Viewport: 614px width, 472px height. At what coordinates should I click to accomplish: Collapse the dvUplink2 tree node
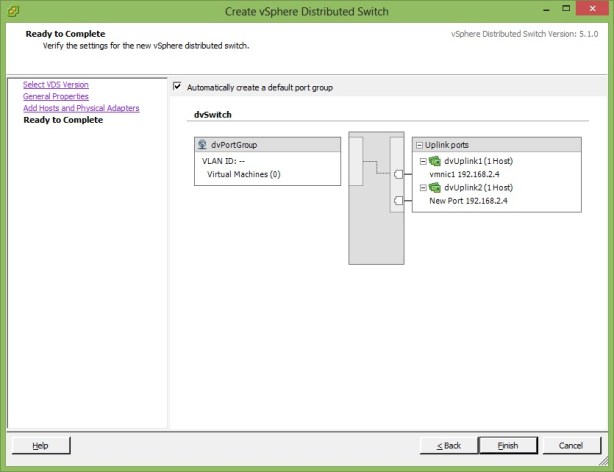pos(424,187)
